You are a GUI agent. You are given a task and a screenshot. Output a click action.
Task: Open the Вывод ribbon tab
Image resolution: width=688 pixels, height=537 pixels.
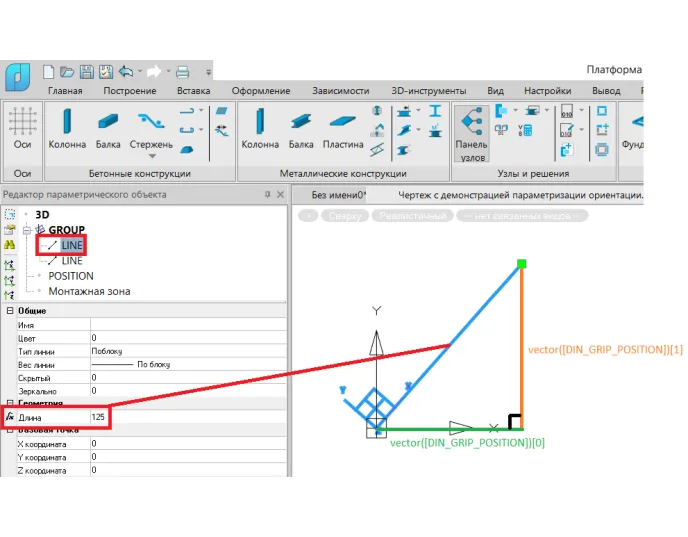pyautogui.click(x=606, y=91)
